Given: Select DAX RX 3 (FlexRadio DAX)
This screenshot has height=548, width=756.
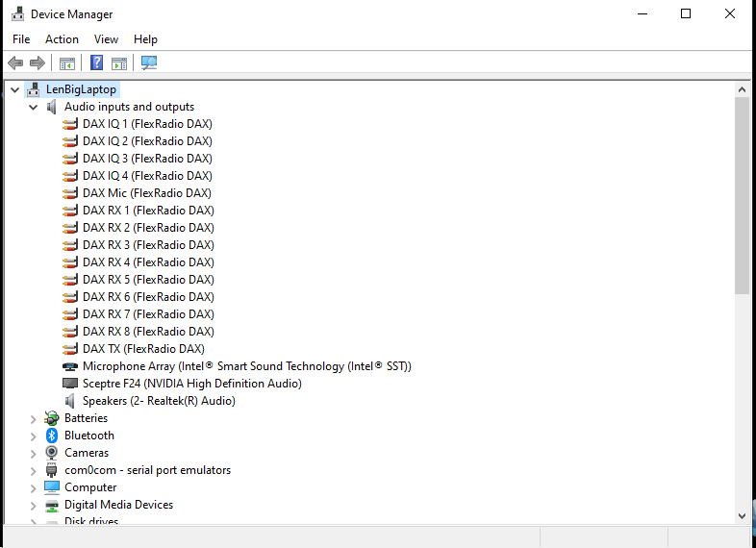Looking at the screenshot, I should tap(148, 245).
